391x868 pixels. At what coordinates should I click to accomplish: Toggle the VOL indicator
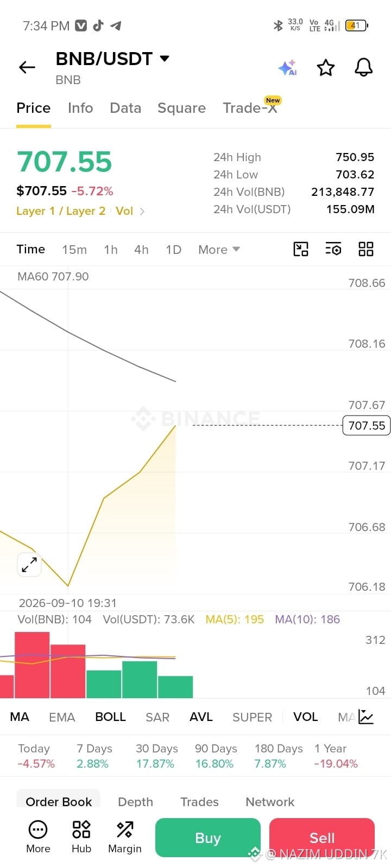click(306, 717)
